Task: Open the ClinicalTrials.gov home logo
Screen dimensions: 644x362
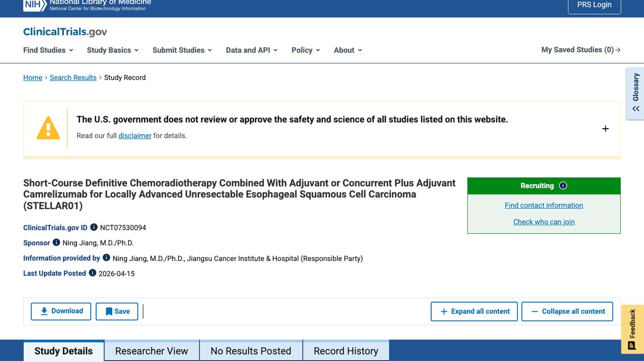Action: coord(65,32)
